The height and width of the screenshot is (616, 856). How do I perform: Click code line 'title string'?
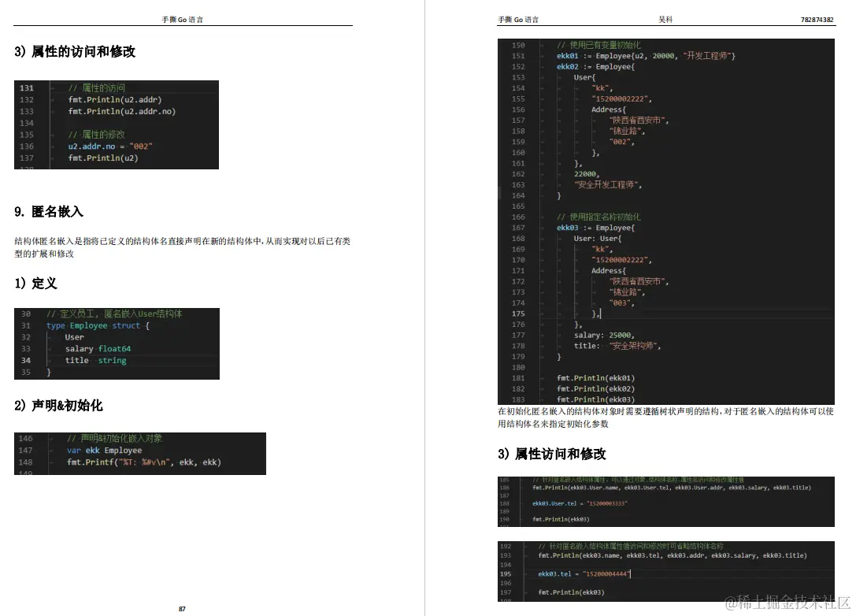point(95,361)
